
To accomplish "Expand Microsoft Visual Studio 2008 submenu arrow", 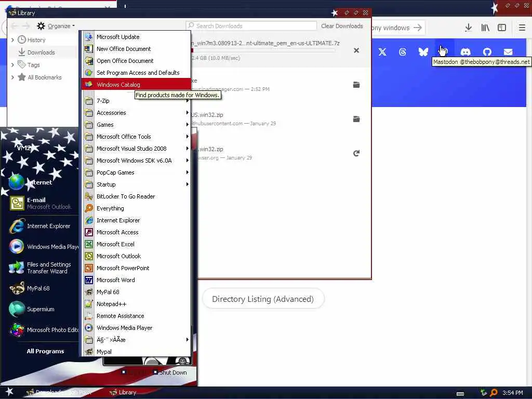I will [x=187, y=149].
